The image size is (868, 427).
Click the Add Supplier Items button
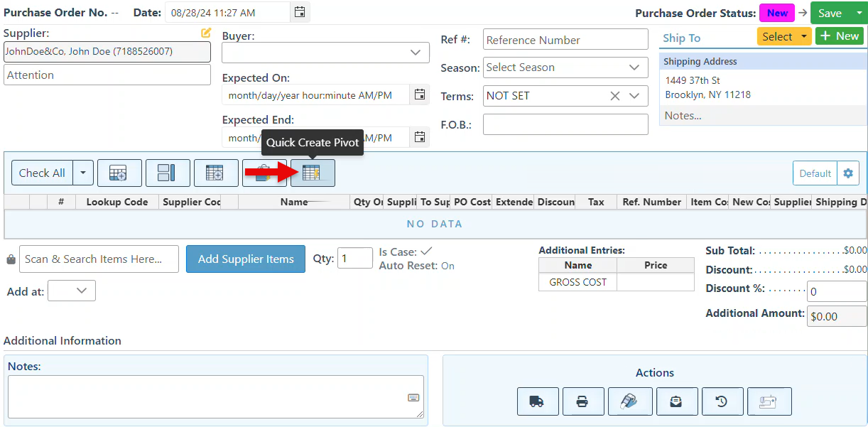click(246, 259)
